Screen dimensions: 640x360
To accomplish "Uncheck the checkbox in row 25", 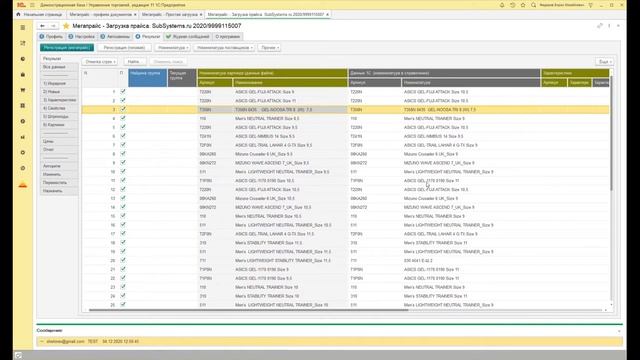I will 123,304.
